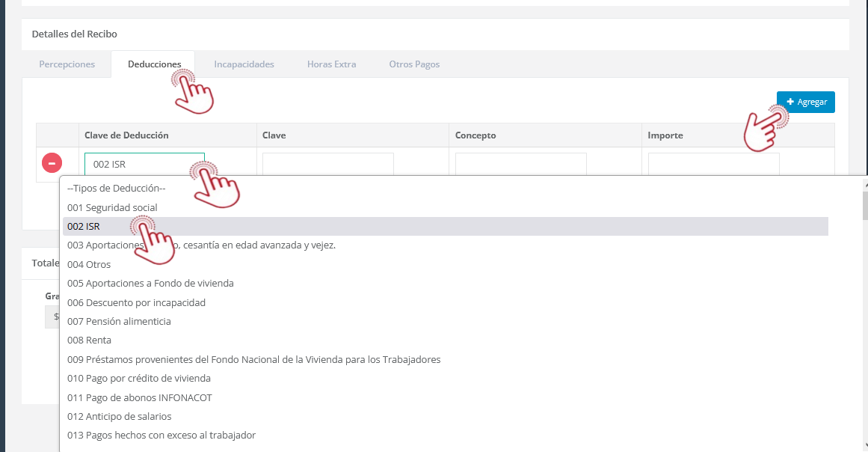Click the Clave input field
Screen dimensions: 868x452
[x=327, y=164]
